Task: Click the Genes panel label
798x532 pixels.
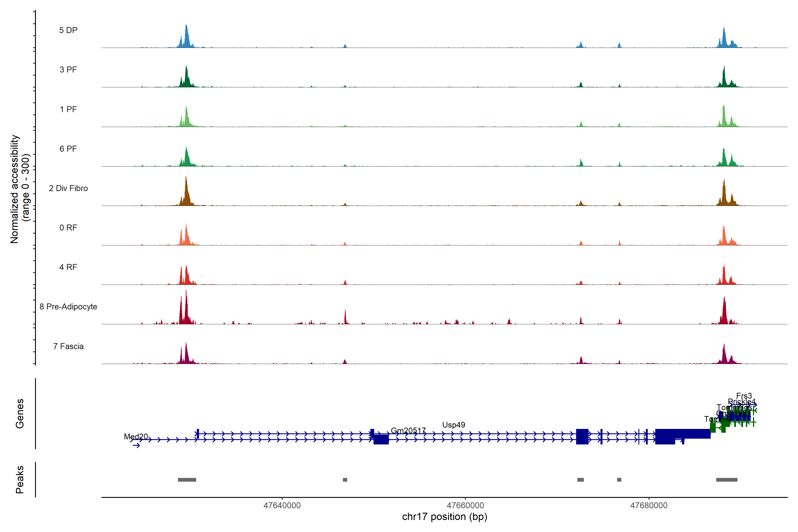Action: 20,414
